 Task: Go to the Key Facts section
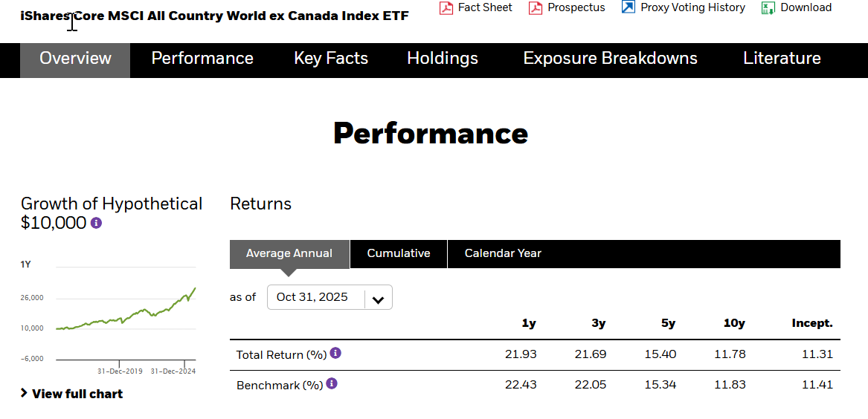(331, 59)
